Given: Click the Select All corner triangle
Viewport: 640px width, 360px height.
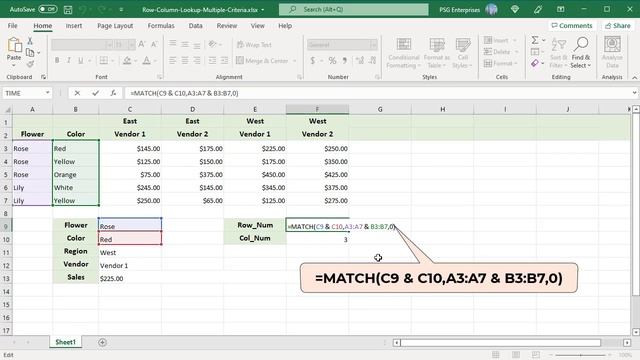Looking at the screenshot, I should coord(7,109).
